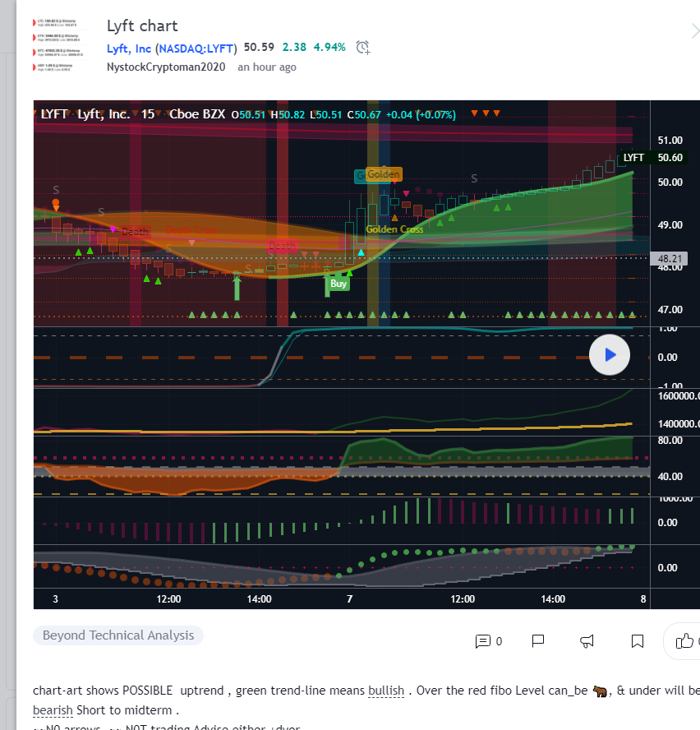Click the yellow Golden label on chart
The image size is (700, 730).
click(x=384, y=174)
